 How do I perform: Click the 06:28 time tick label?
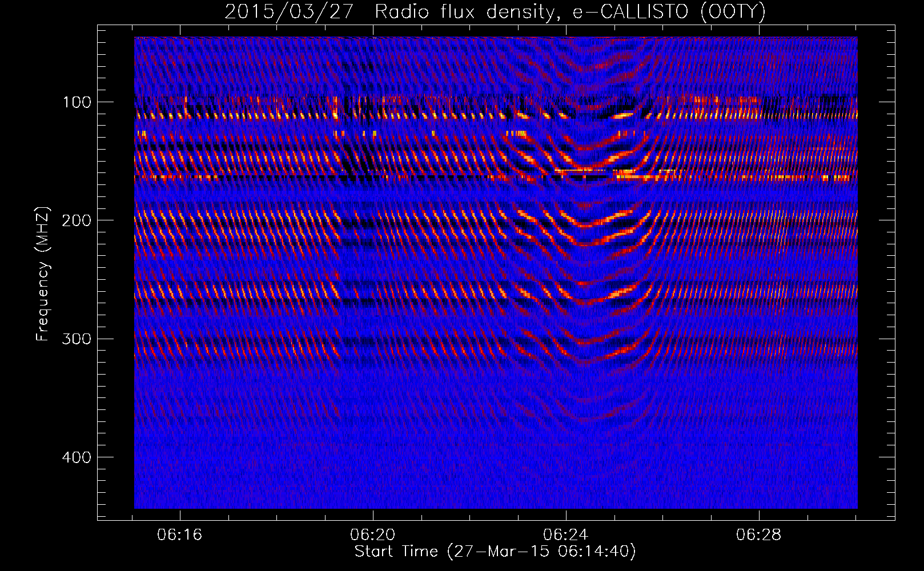pyautogui.click(x=758, y=535)
